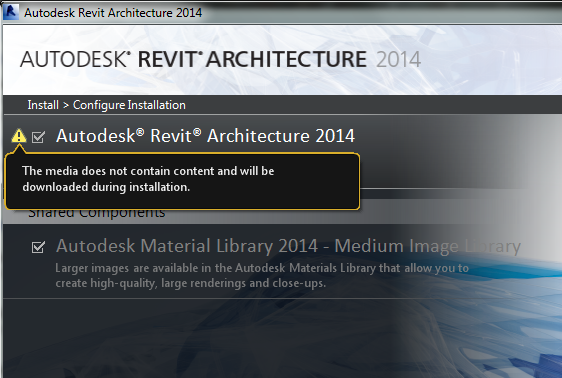562x378 pixels.
Task: Click Configure Installation breadcrumb text
Action: [x=129, y=105]
